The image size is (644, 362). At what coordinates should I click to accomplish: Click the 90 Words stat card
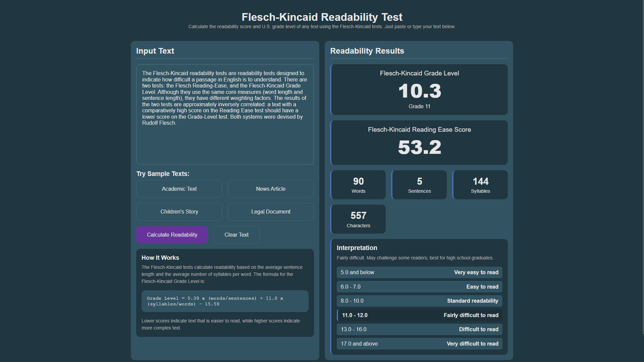point(358,185)
